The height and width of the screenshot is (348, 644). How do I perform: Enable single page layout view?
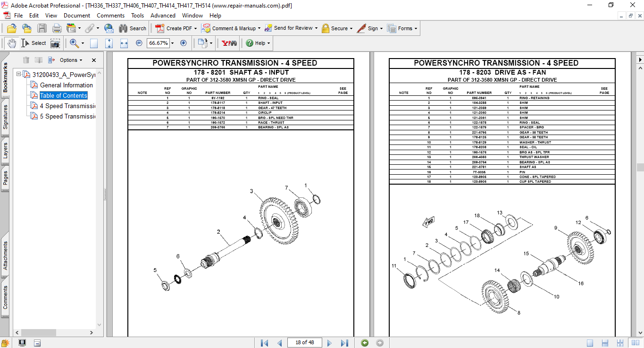pyautogui.click(x=590, y=343)
